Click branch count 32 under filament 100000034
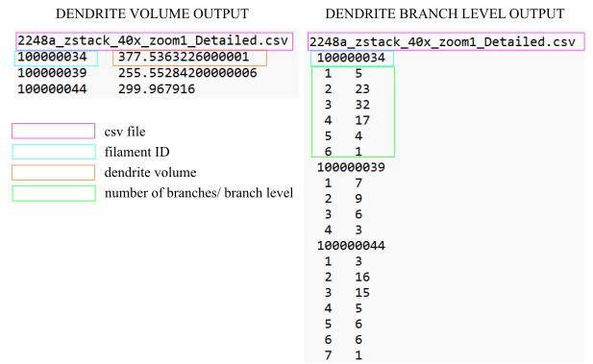Image resolution: width=593 pixels, height=364 pixels. tap(362, 105)
